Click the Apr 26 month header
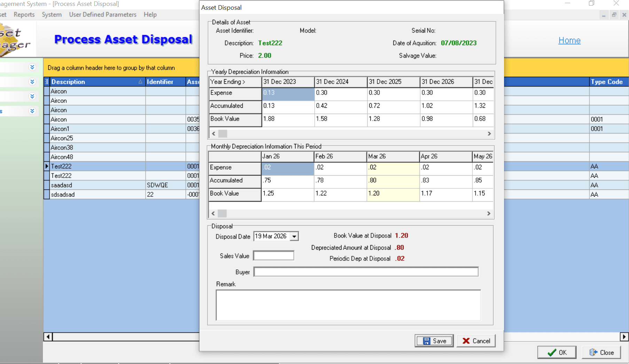 [x=446, y=156]
